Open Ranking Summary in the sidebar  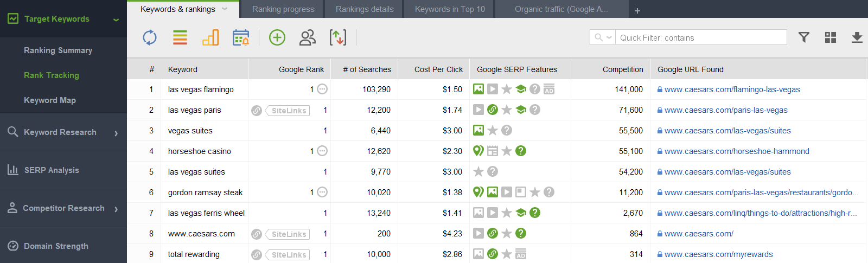coord(58,50)
